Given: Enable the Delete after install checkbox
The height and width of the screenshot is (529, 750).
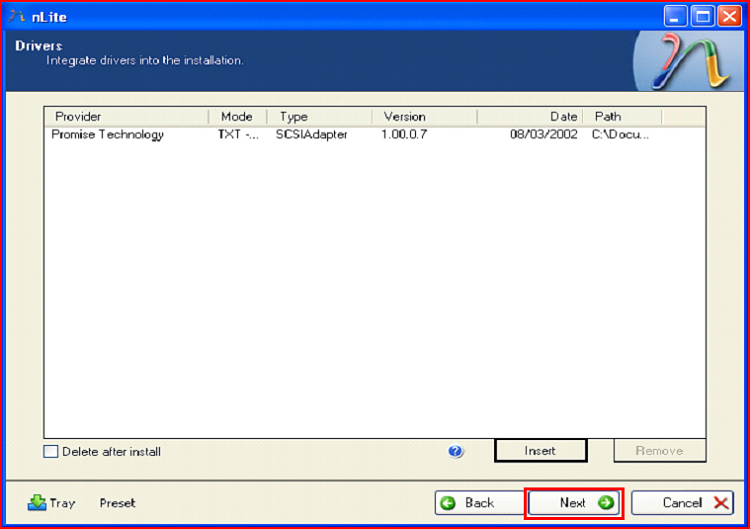Looking at the screenshot, I should click(x=51, y=452).
